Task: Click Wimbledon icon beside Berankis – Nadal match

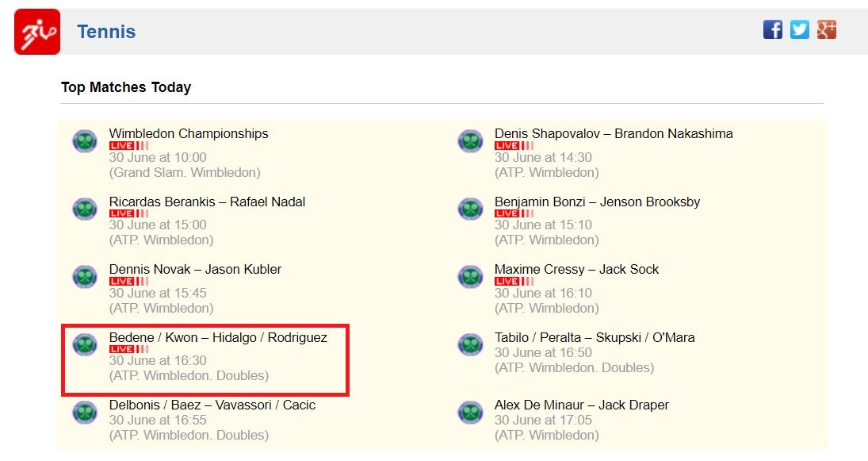Action: point(85,209)
